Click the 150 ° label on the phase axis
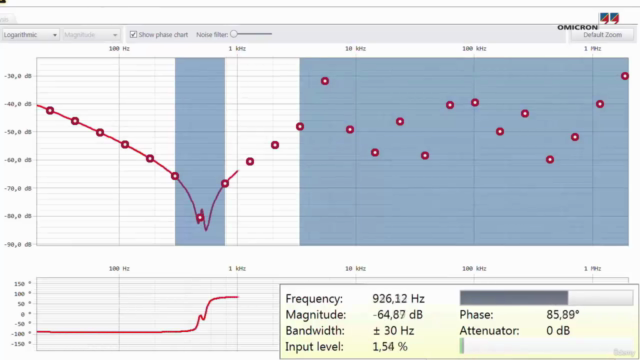The height and width of the screenshot is (360, 640). 22,284
